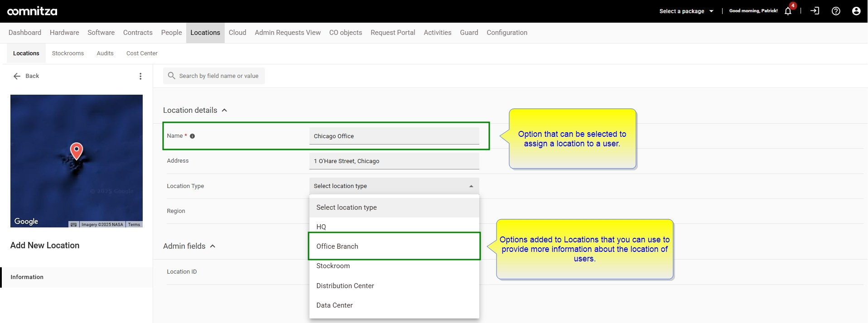Open the Hardware menu
Image resolution: width=868 pixels, height=323 pixels.
click(x=64, y=33)
